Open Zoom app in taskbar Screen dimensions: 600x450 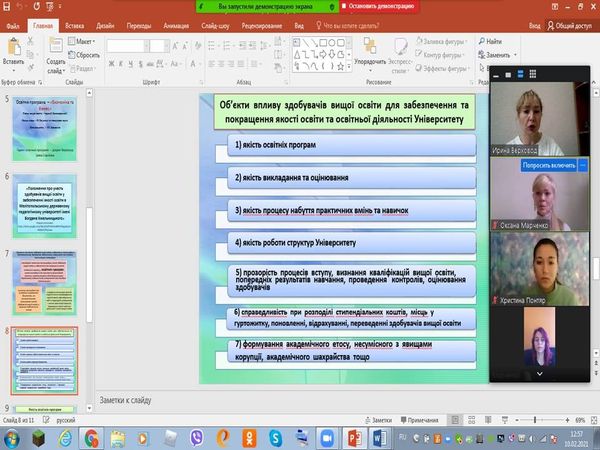(327, 438)
